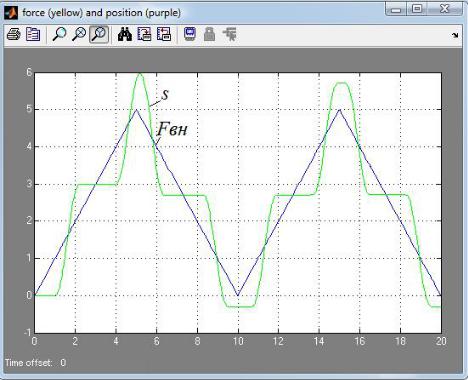Select the Zoom X-axis tool
The image size is (468, 380).
click(x=79, y=34)
